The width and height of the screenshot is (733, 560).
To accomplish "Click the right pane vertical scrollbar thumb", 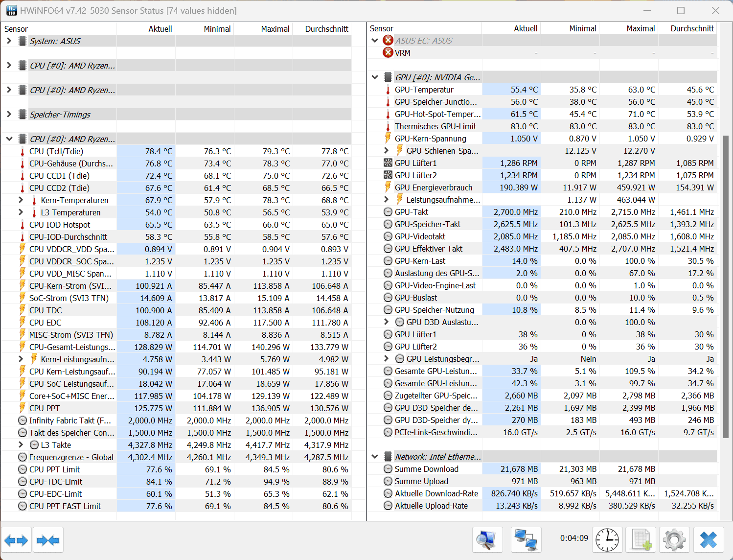I will click(x=726, y=287).
